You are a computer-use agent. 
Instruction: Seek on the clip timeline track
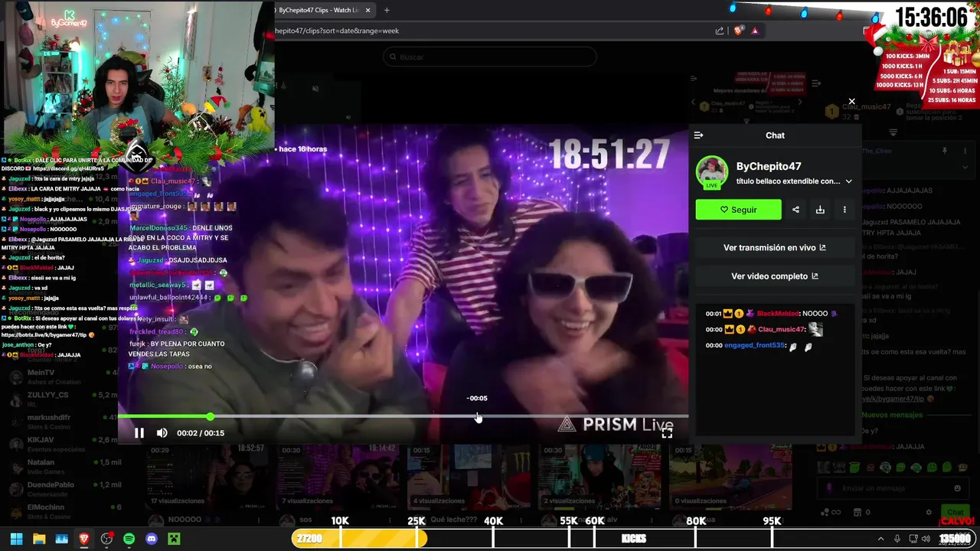click(x=403, y=416)
